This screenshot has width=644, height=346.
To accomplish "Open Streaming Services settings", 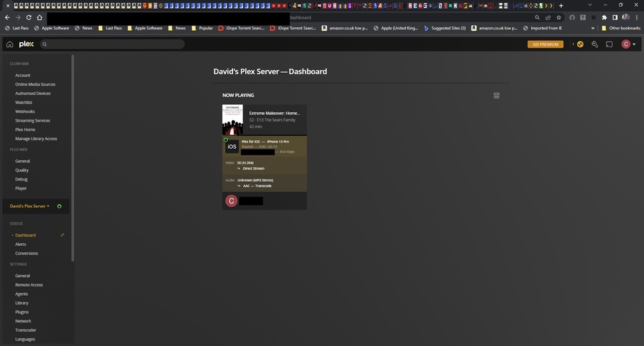I will tap(33, 121).
